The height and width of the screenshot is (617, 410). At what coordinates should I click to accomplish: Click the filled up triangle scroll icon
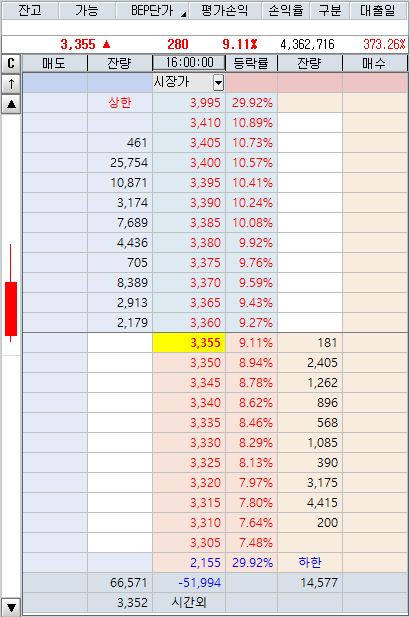click(11, 104)
